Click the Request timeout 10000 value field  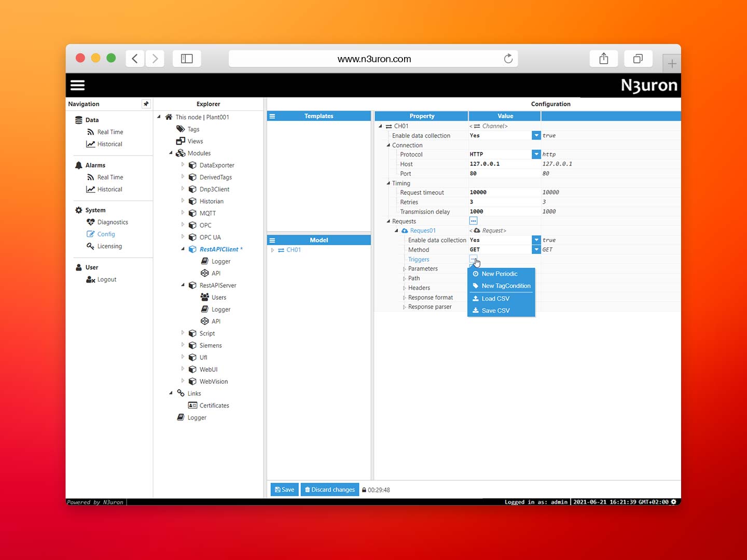(504, 192)
